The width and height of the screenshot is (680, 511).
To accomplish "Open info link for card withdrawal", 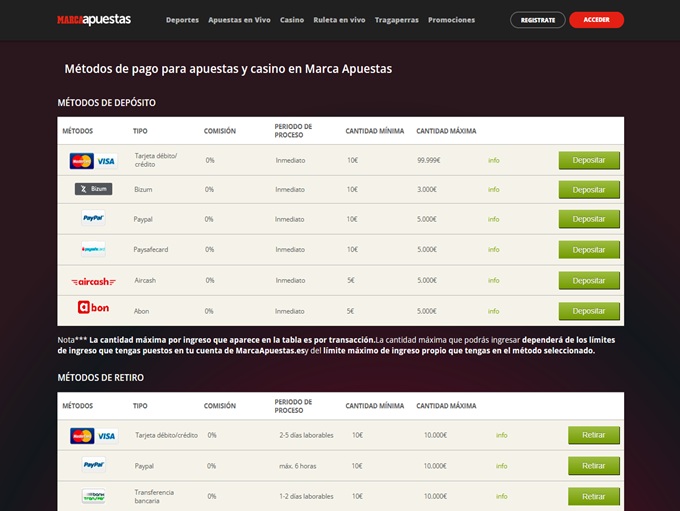I will [x=501, y=435].
